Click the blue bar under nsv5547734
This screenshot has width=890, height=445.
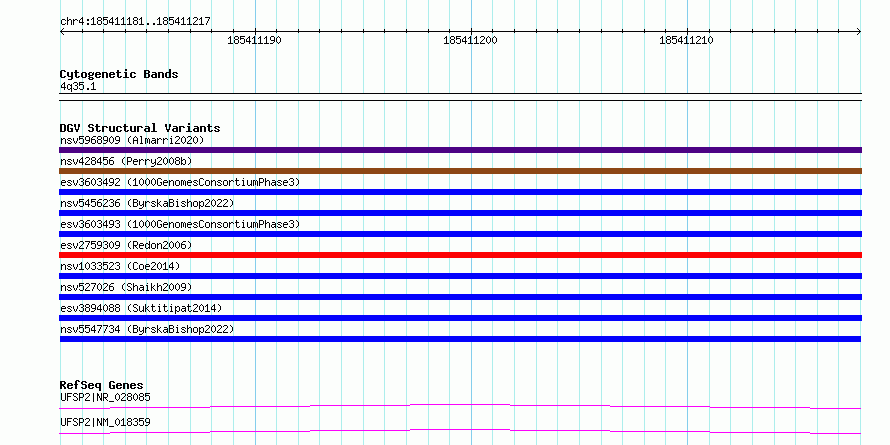click(x=460, y=339)
